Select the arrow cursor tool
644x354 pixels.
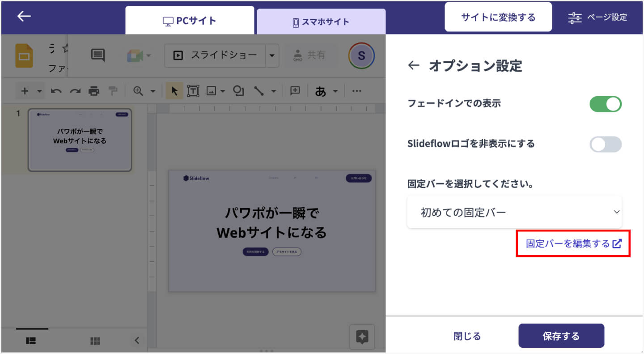click(x=174, y=91)
